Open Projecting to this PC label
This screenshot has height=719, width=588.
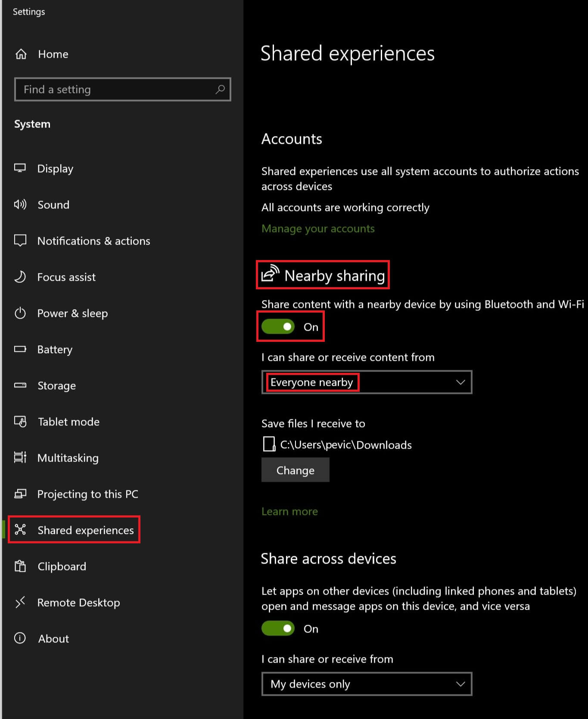pos(88,494)
